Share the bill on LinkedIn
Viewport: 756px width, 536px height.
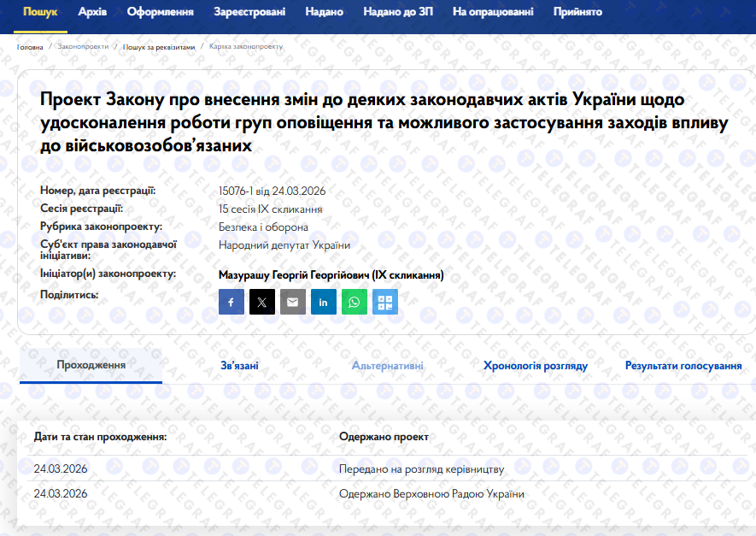click(324, 302)
